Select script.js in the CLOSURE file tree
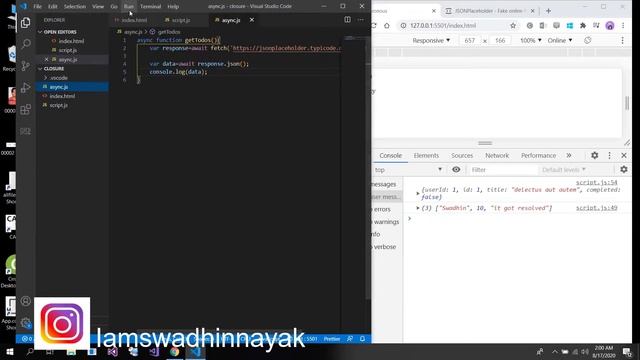 [x=58, y=105]
